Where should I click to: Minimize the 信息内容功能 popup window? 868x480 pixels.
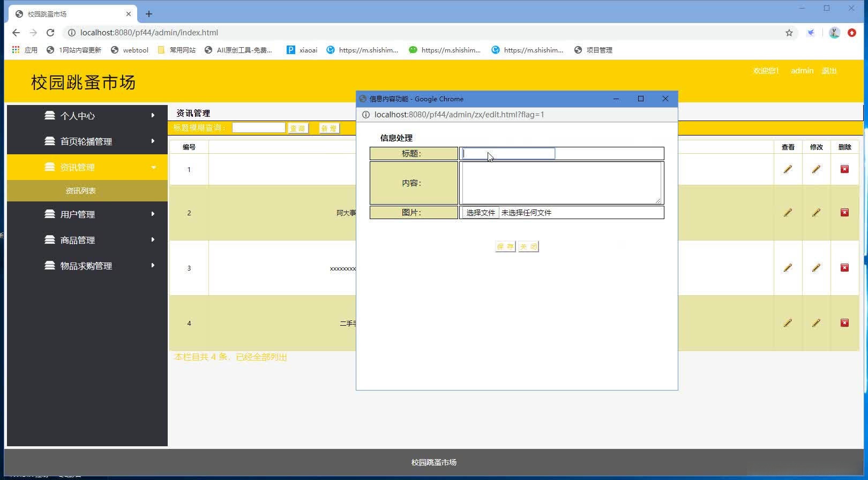click(x=616, y=99)
